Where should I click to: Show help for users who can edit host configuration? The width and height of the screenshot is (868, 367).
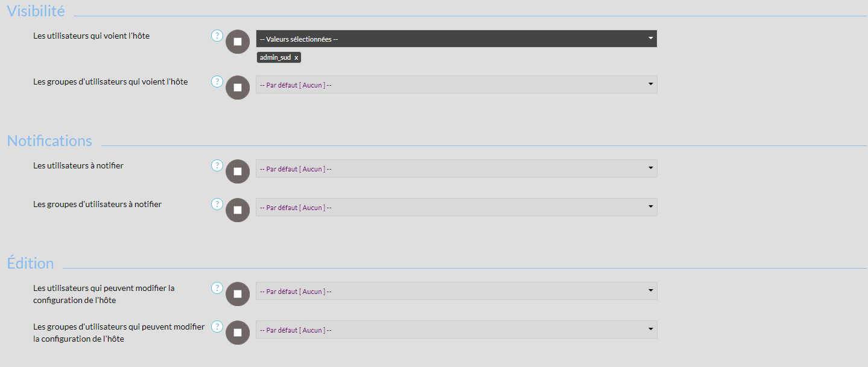(217, 288)
